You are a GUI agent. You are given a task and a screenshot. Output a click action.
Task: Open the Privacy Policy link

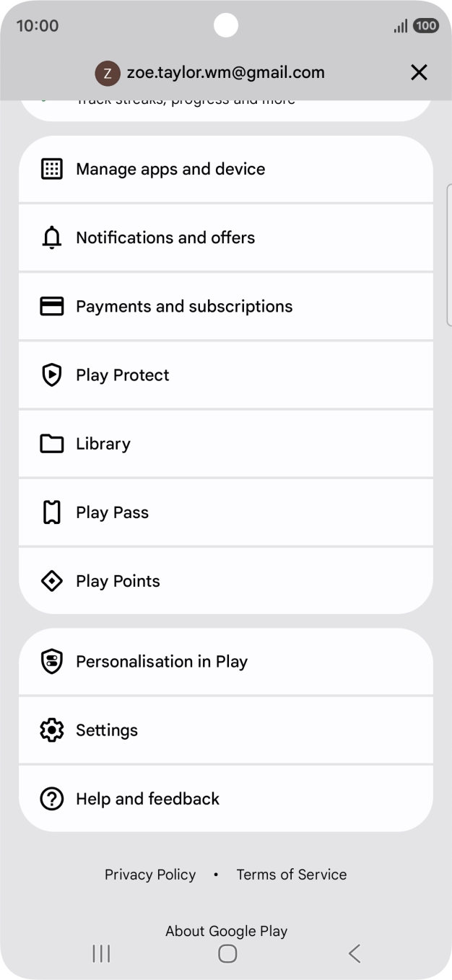pyautogui.click(x=150, y=874)
